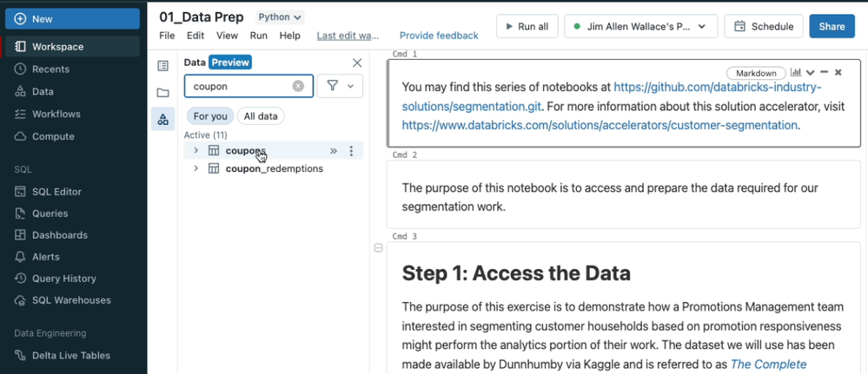Expand the coupon_redemptions table node
868x374 pixels.
point(195,168)
